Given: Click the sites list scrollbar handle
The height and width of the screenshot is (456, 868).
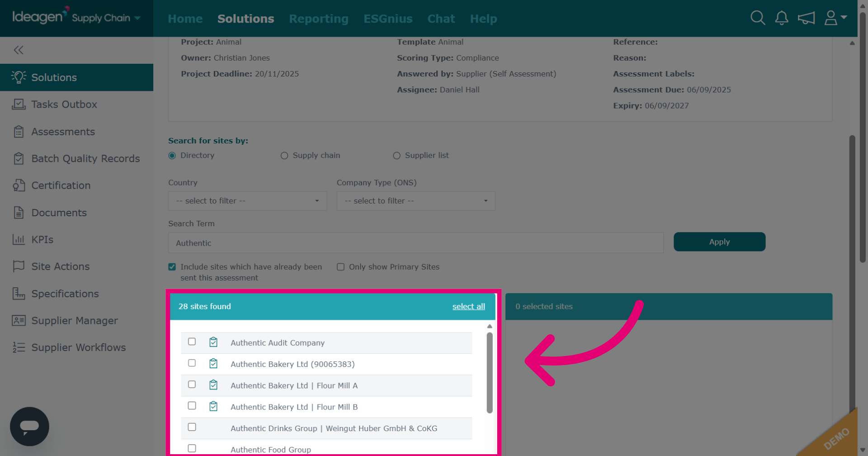Looking at the screenshot, I should pyautogui.click(x=490, y=373).
